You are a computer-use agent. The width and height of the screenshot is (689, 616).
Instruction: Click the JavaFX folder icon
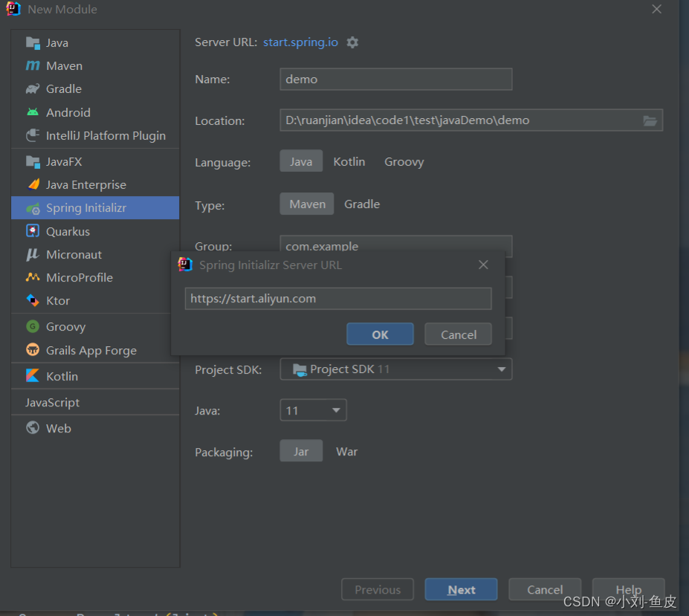[33, 162]
